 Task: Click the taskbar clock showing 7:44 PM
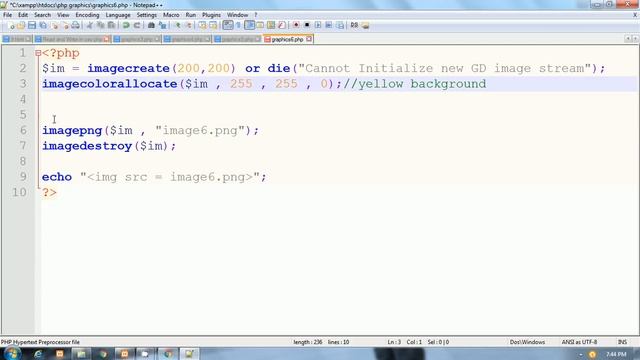(616, 354)
